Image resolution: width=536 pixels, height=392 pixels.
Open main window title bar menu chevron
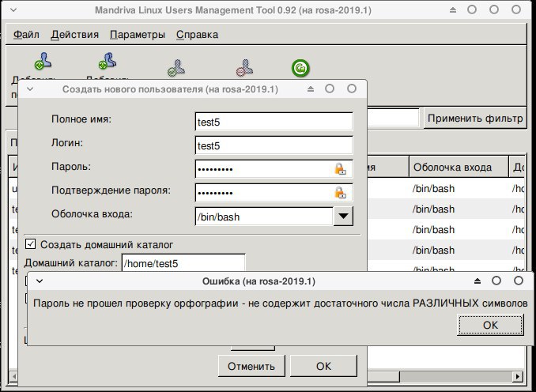click(13, 10)
